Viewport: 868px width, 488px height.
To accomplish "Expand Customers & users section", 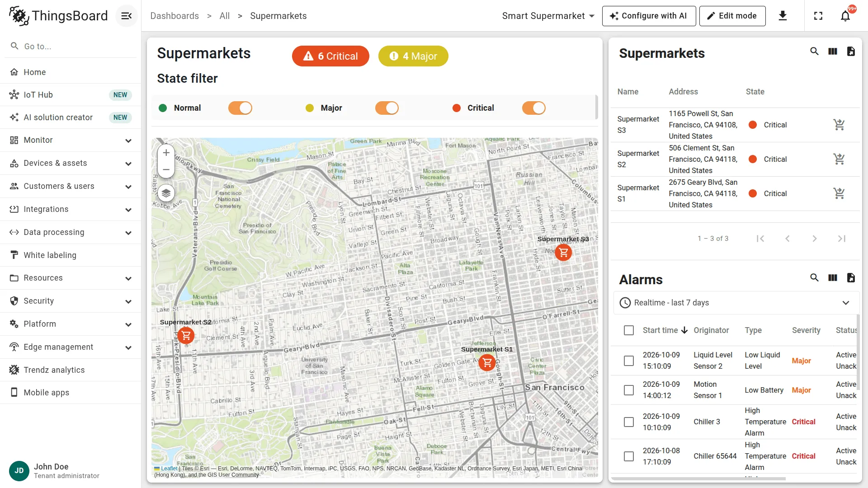I will [x=71, y=186].
